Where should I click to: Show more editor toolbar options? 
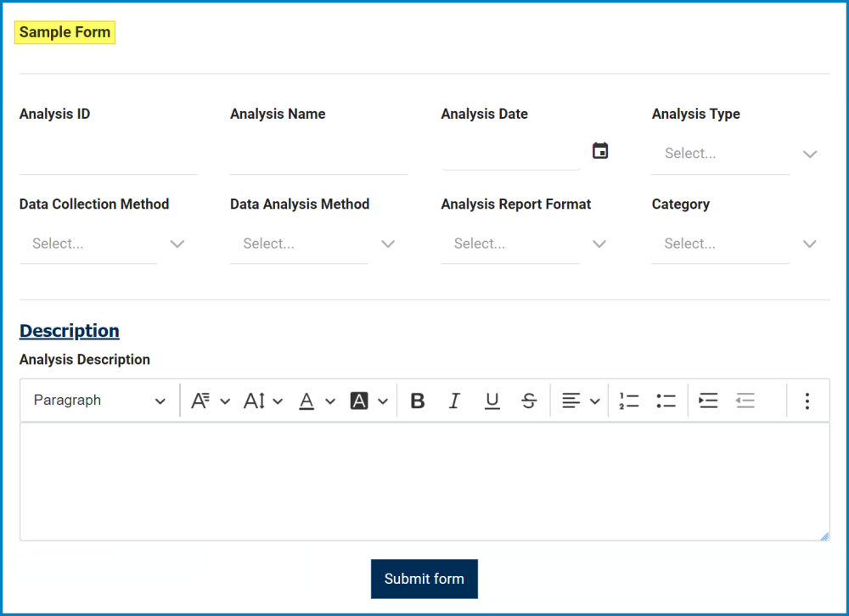click(x=807, y=401)
